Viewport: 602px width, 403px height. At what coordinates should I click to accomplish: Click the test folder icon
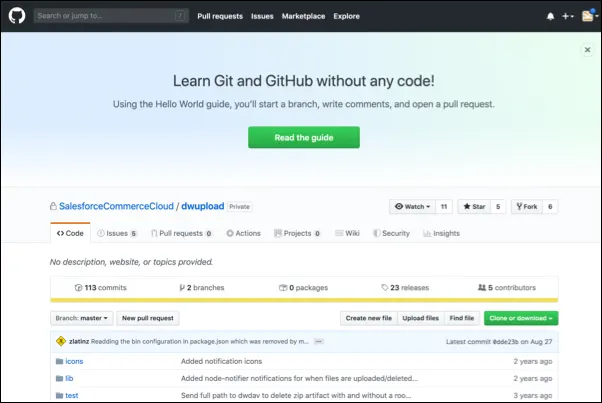(x=59, y=395)
